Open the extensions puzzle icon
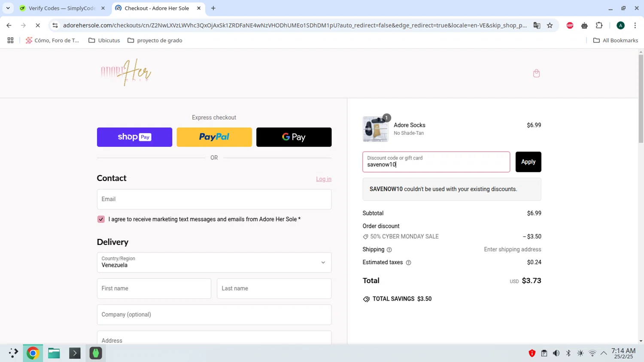The image size is (644, 362). click(x=599, y=25)
